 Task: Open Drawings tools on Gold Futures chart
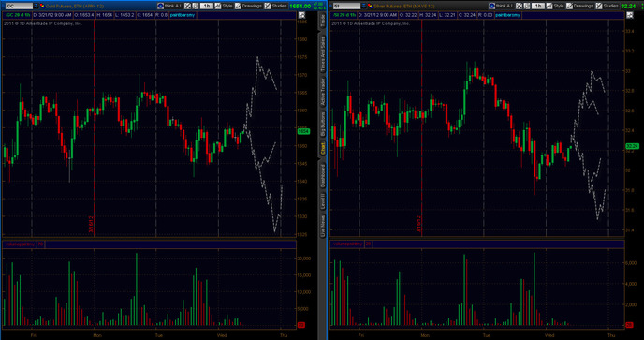[x=248, y=6]
